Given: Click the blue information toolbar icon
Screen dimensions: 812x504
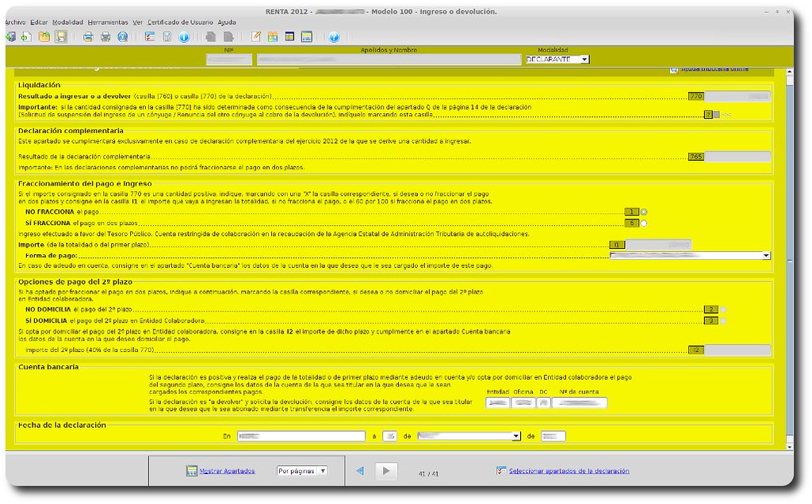Looking at the screenshot, I should click(x=183, y=36).
